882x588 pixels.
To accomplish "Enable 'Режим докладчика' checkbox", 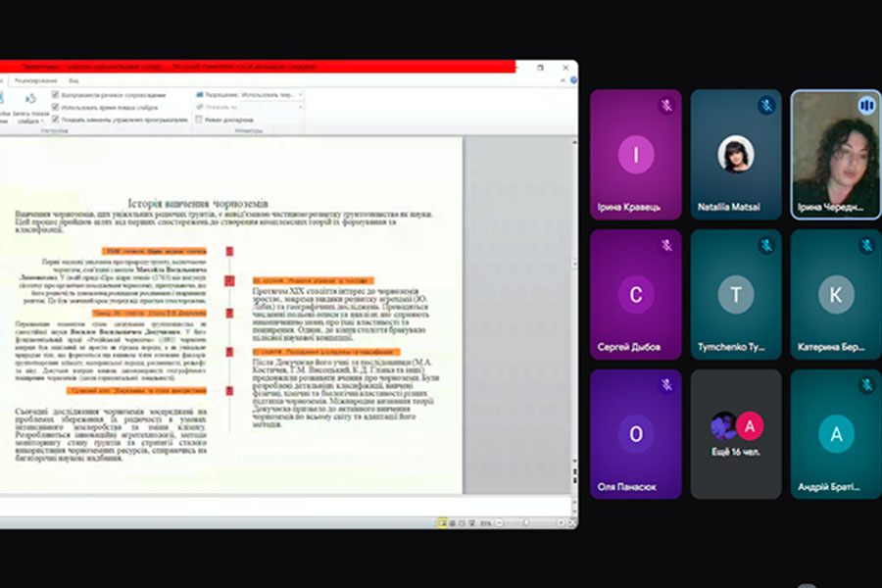I will click(x=199, y=120).
